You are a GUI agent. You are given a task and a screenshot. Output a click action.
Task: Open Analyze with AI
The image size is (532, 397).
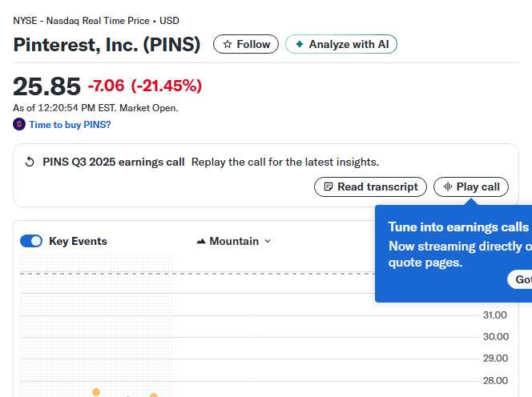tap(341, 44)
